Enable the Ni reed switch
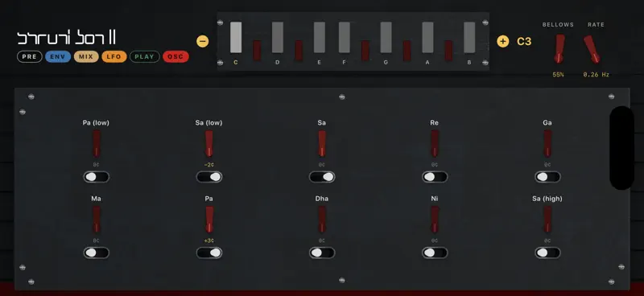The width and height of the screenshot is (644, 296). pos(435,253)
